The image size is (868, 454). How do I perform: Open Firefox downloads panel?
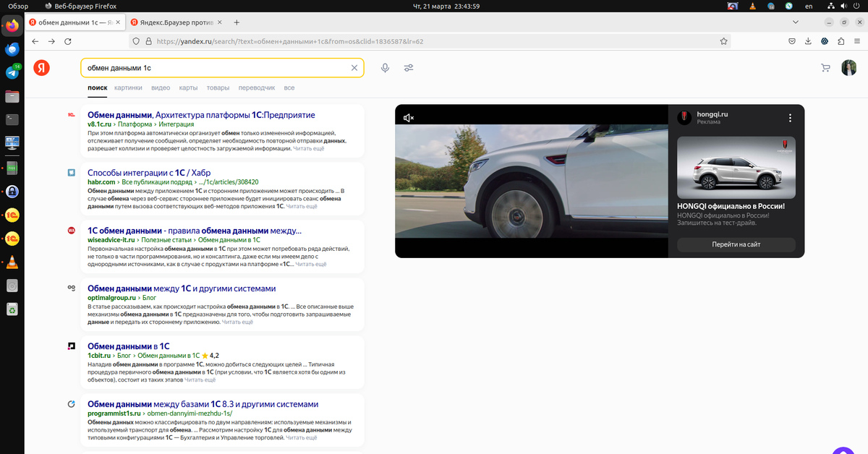[x=808, y=41]
